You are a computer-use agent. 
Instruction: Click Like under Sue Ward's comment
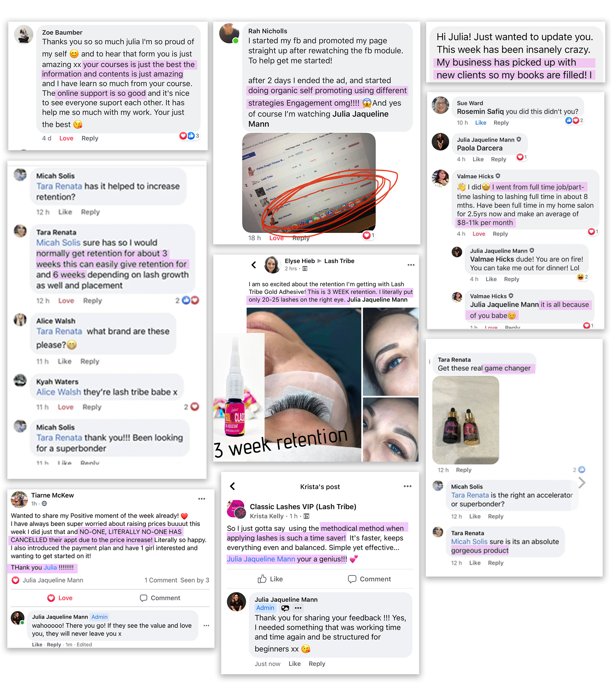coord(481,123)
